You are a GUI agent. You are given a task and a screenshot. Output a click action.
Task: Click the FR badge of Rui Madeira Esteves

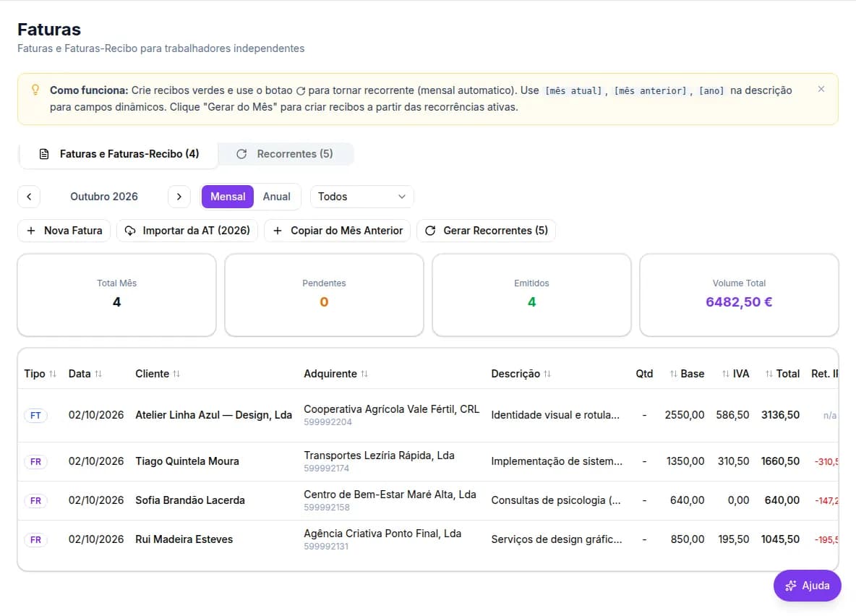[x=35, y=540]
